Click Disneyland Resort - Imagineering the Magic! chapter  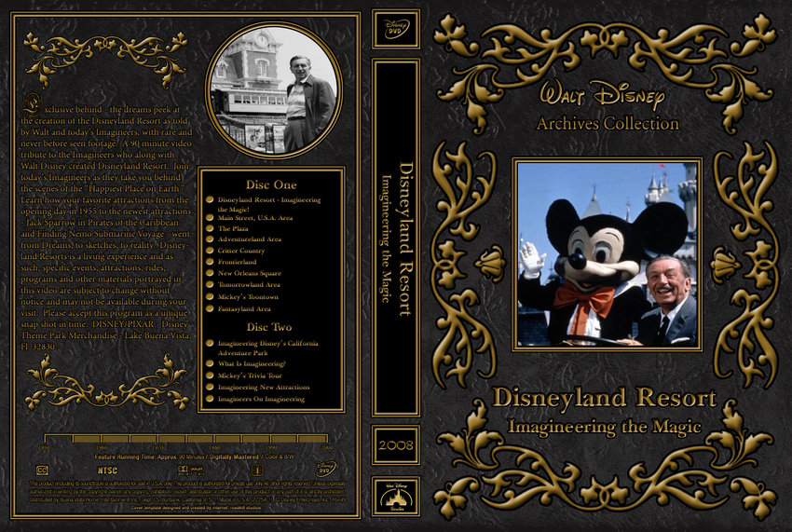(x=269, y=204)
